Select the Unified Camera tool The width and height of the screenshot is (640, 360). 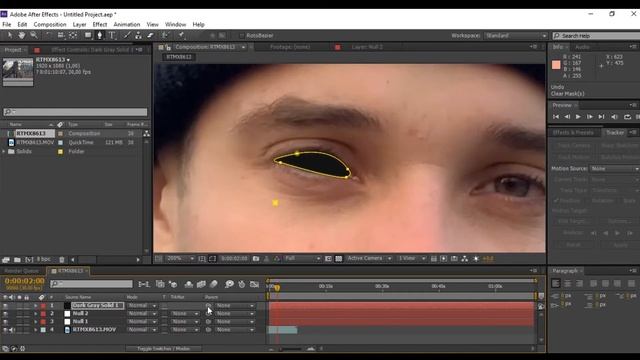61,36
